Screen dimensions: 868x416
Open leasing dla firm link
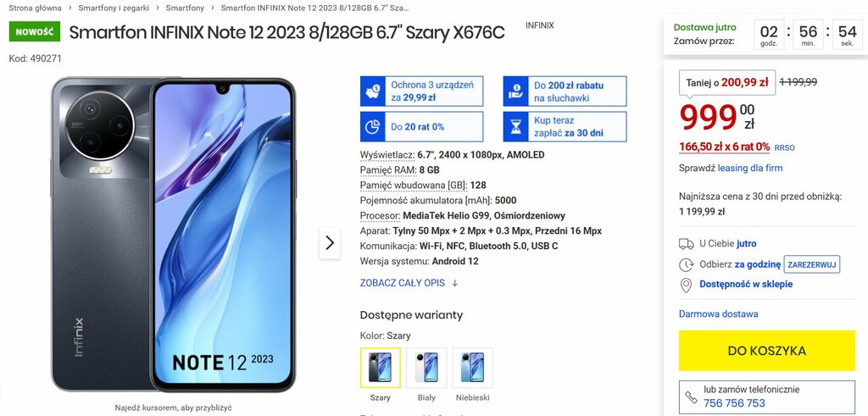coord(750,168)
